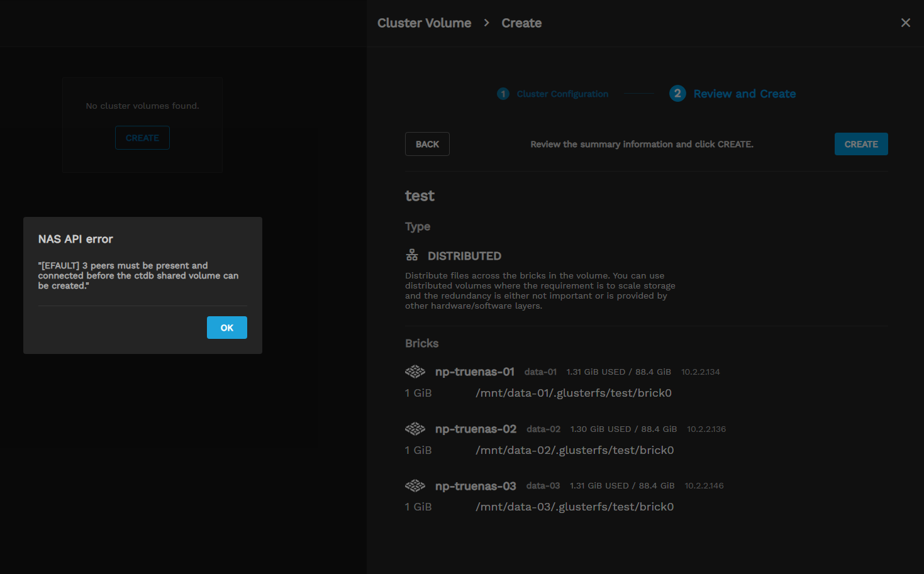The width and height of the screenshot is (924, 574).
Task: Click the Create breadcrumb item
Action: [521, 23]
